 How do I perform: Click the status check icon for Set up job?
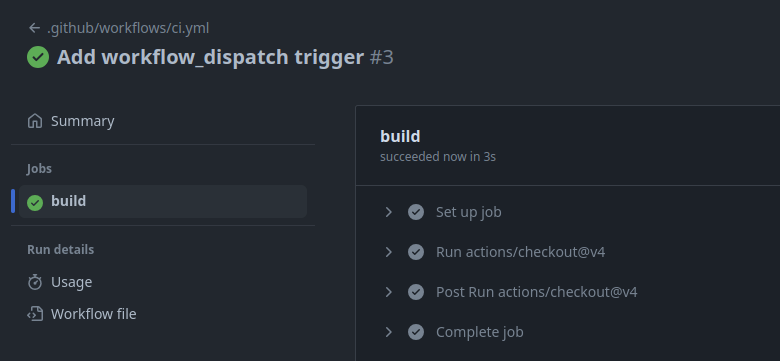416,212
